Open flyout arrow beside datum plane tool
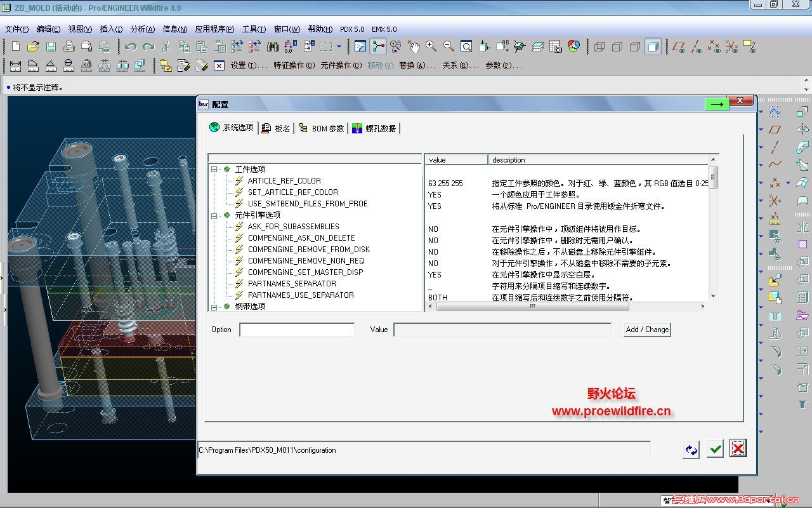 [762, 130]
